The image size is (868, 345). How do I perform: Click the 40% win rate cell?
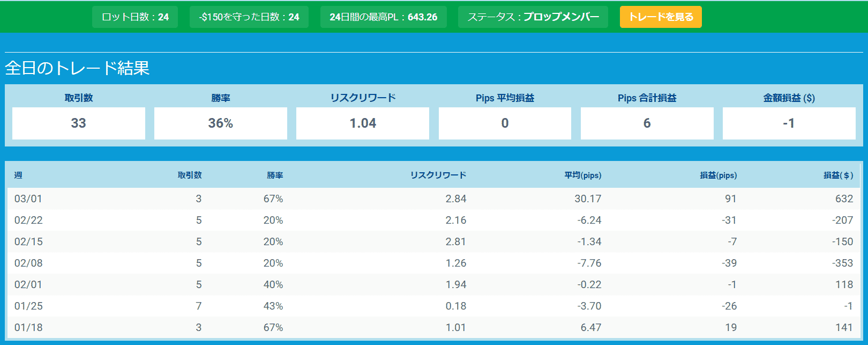click(273, 284)
